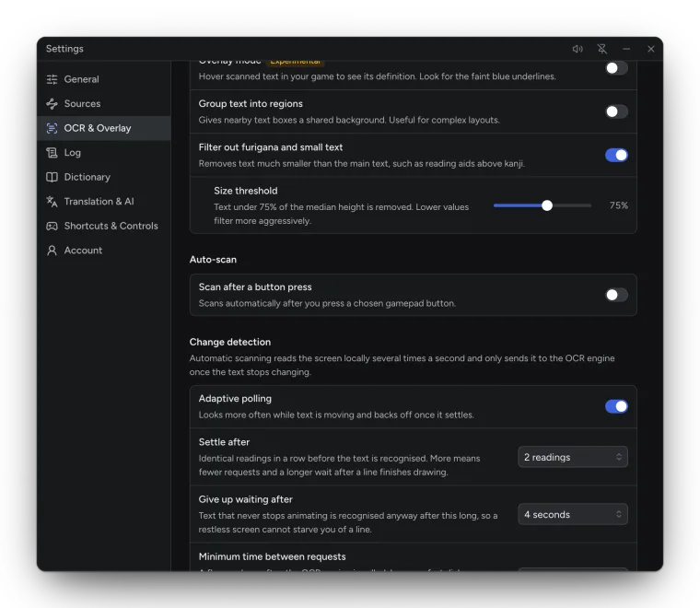The width and height of the screenshot is (700, 608).
Task: Click the Give up waiting after label
Action: pyautogui.click(x=246, y=499)
